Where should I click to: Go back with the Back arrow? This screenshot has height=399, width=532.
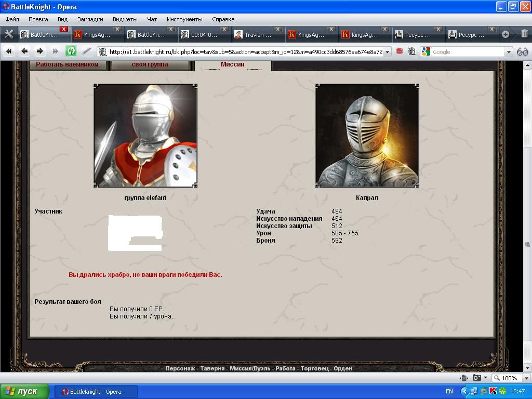(24, 51)
